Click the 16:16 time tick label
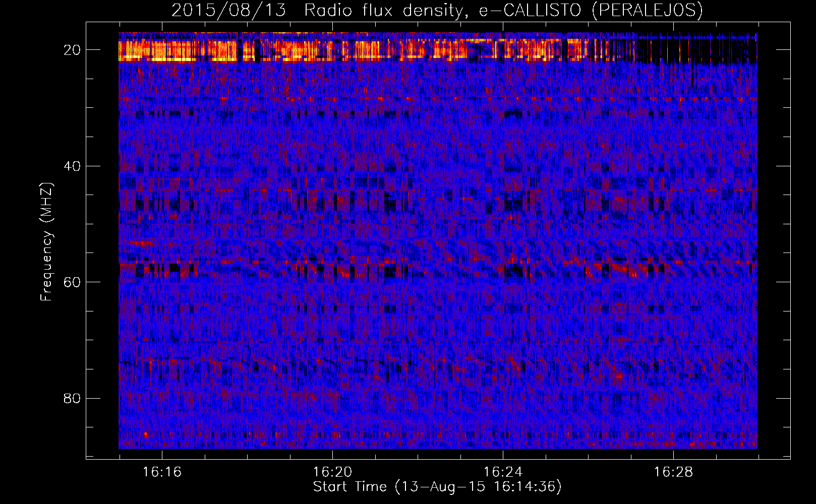 (x=162, y=472)
